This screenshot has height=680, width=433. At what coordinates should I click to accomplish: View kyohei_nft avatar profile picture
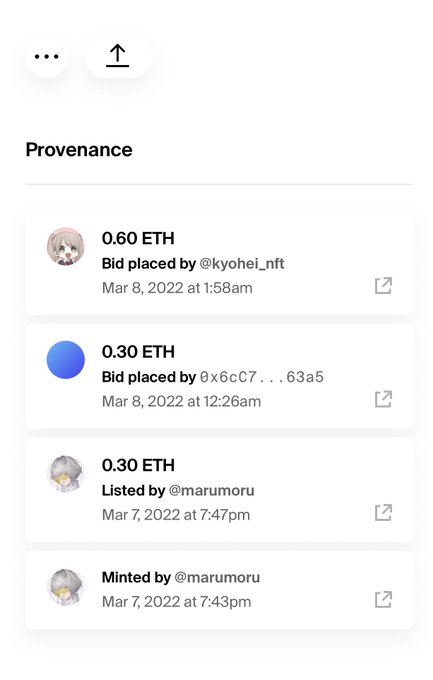[66, 246]
